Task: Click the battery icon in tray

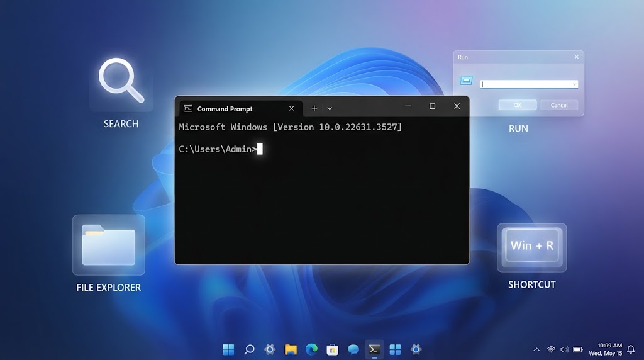Action: pos(578,349)
